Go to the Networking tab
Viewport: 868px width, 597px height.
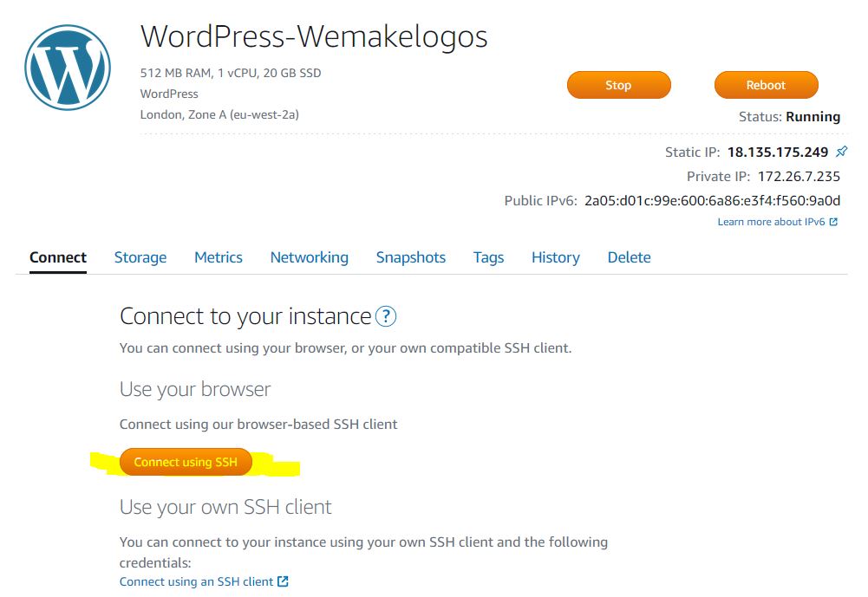[309, 257]
